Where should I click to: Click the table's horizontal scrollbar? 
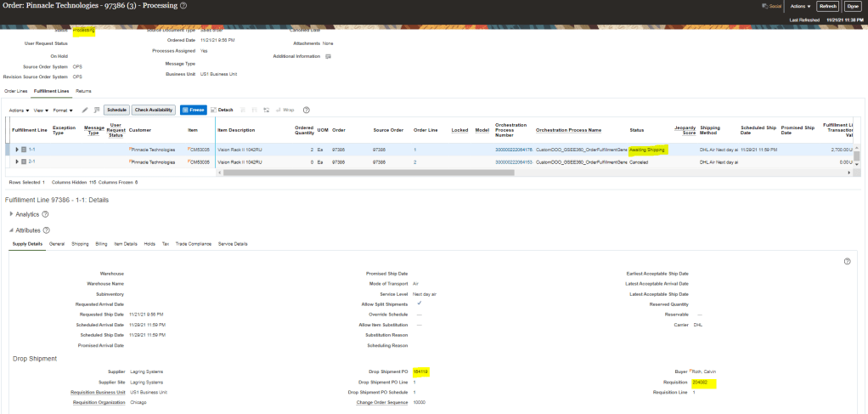[367, 172]
